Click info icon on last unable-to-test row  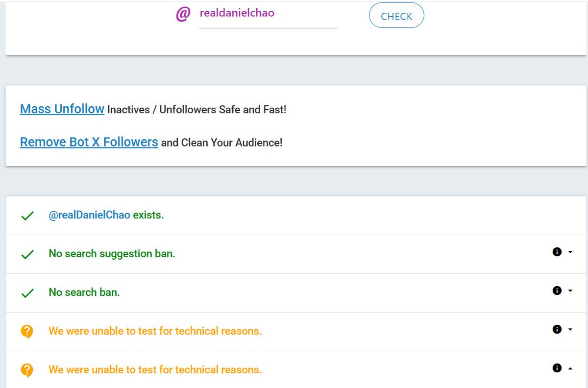(557, 368)
